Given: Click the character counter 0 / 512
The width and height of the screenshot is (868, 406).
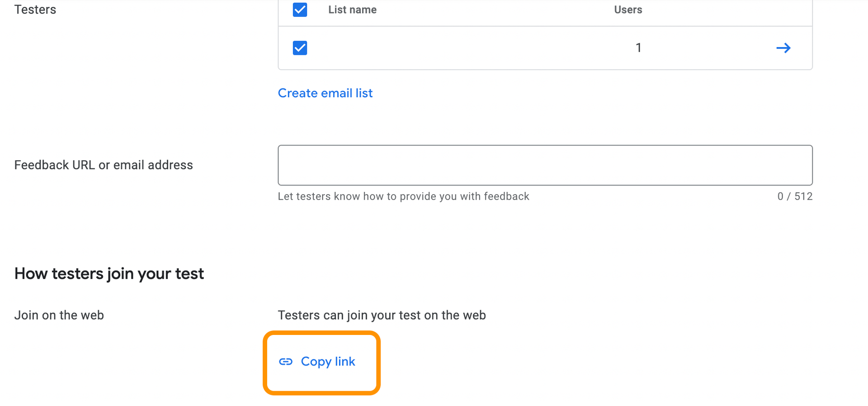Looking at the screenshot, I should [795, 196].
